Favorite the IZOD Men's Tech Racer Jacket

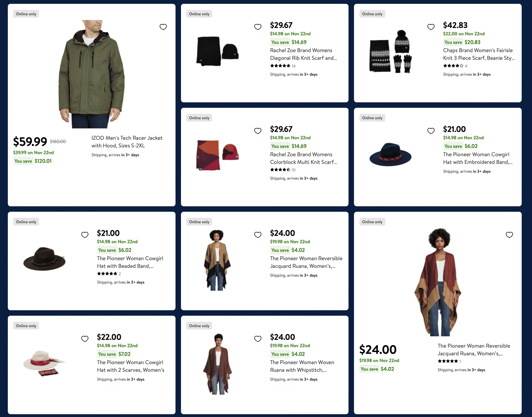[163, 27]
